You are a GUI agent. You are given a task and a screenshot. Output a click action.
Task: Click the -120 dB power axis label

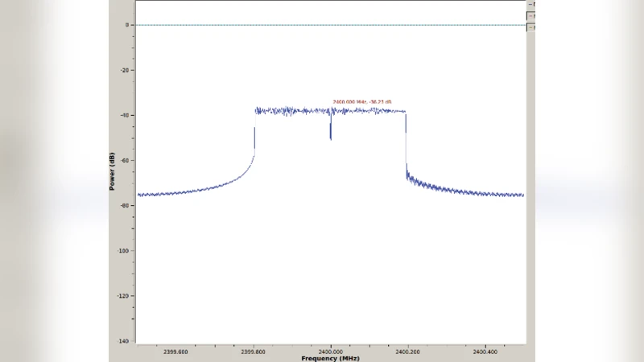click(124, 295)
